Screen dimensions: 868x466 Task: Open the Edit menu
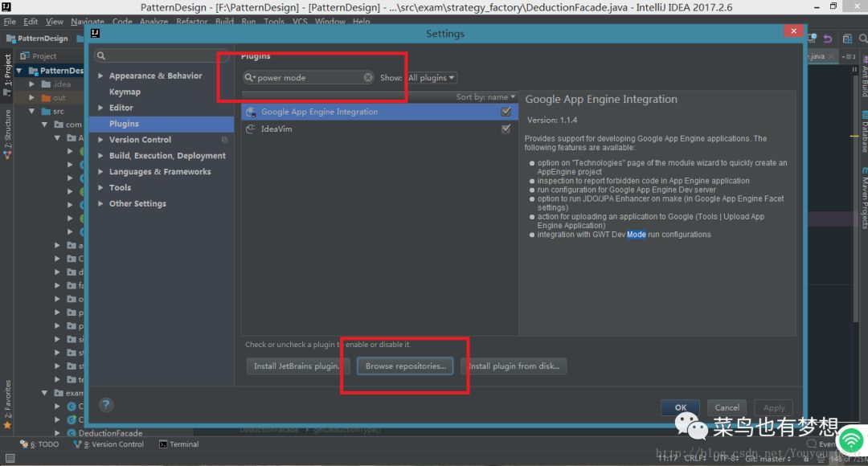click(x=31, y=22)
